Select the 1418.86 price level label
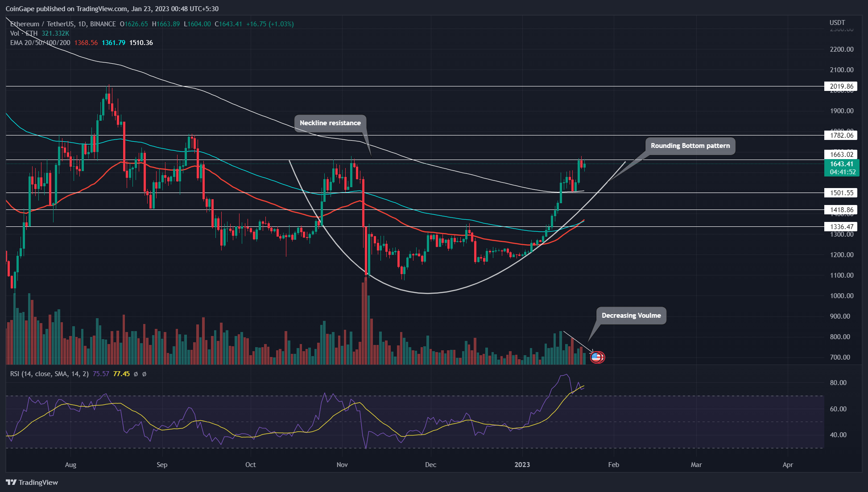The width and height of the screenshot is (868, 492). [841, 210]
